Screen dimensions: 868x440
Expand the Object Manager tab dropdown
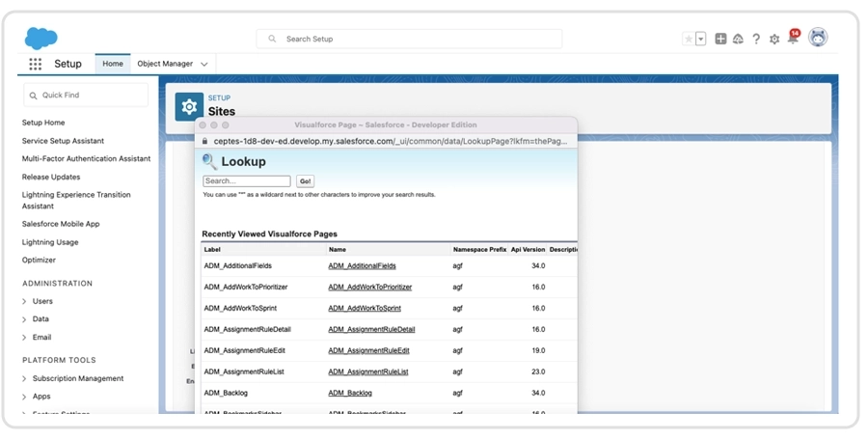tap(204, 65)
